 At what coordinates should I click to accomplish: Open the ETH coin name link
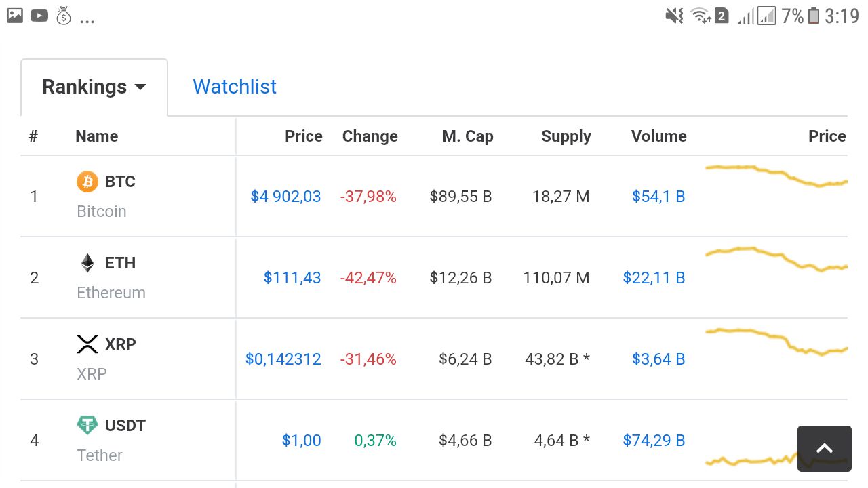coord(120,263)
